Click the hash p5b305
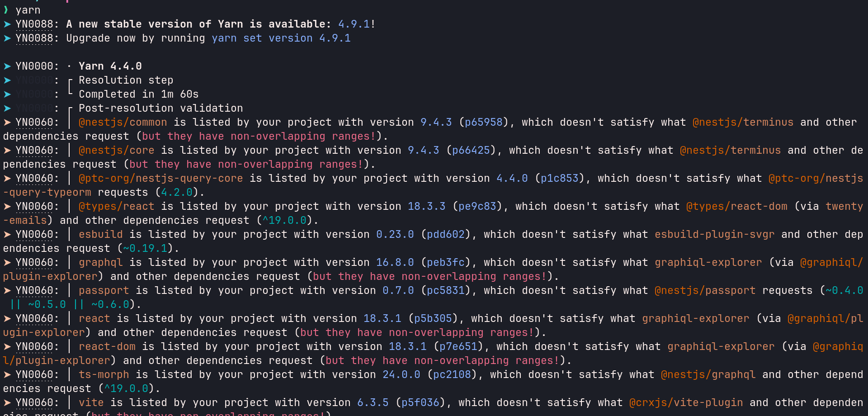The image size is (868, 416). [433, 318]
